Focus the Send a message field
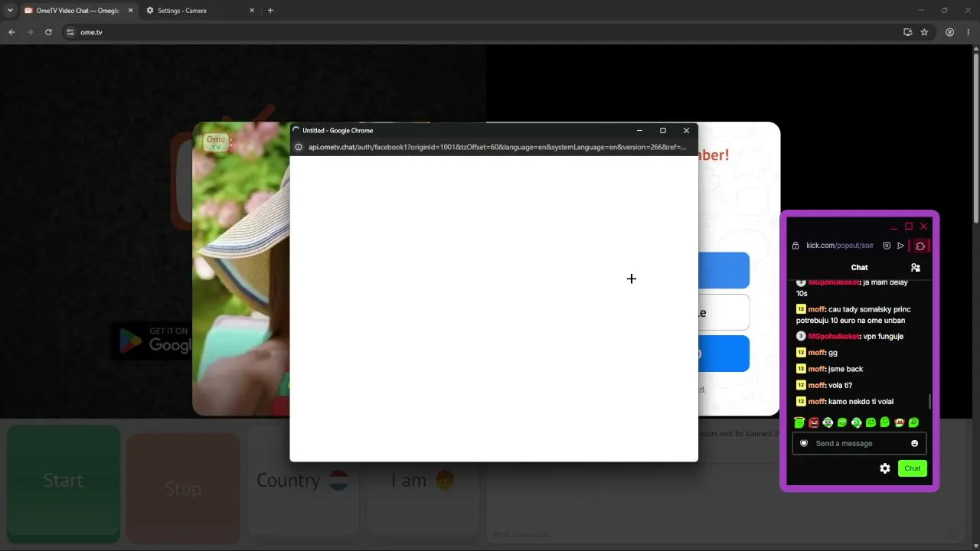Screen dimensions: 980x551 (x=859, y=444)
